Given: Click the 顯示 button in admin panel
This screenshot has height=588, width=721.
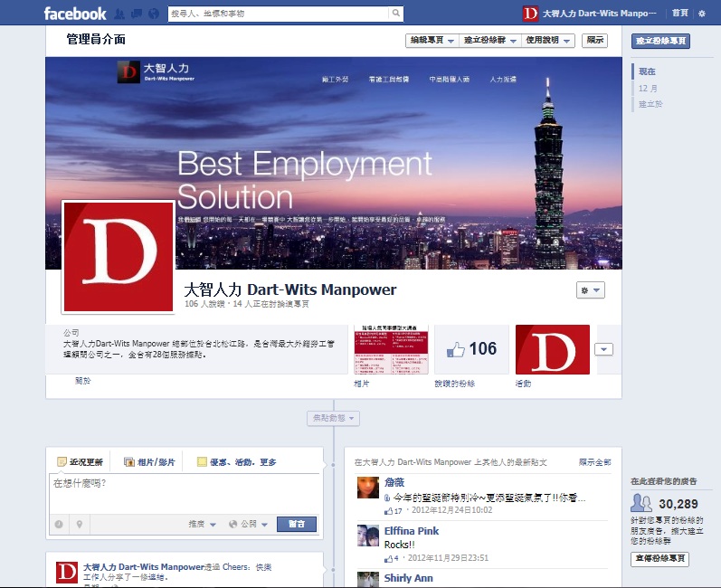Looking at the screenshot, I should (x=594, y=41).
